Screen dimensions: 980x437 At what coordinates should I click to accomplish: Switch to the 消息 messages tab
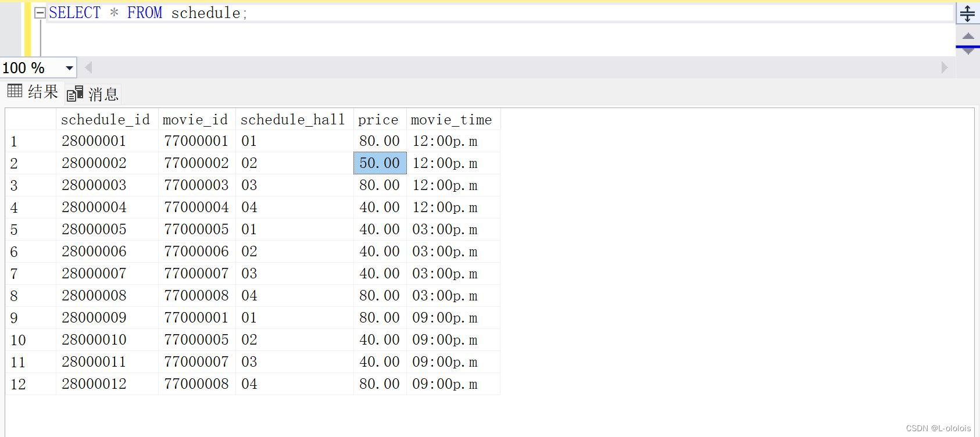pyautogui.click(x=92, y=93)
